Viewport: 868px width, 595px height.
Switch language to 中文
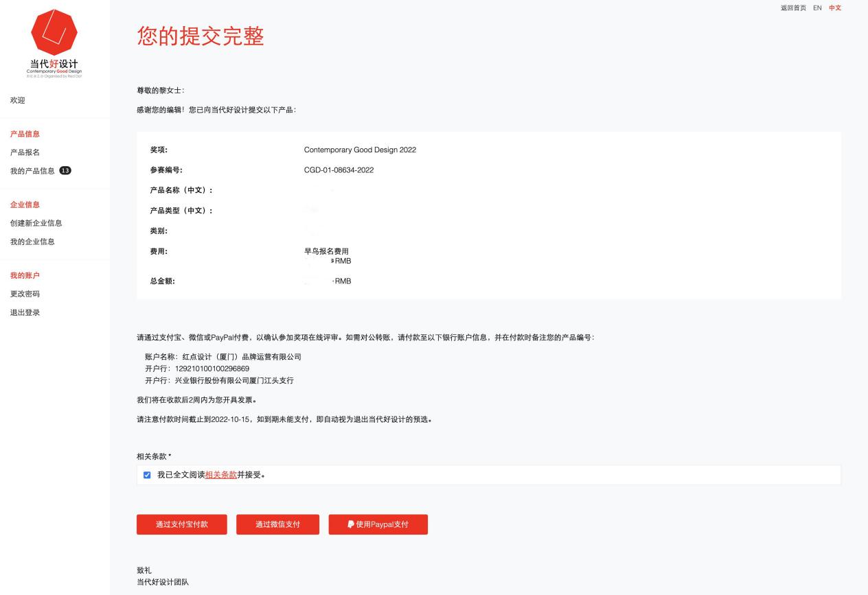coord(835,8)
